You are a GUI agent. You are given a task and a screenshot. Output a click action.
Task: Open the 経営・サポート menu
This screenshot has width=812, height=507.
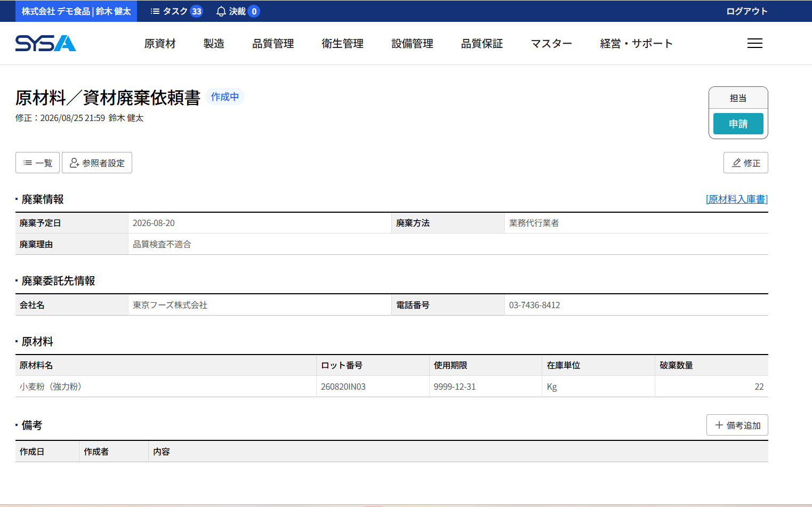[637, 44]
